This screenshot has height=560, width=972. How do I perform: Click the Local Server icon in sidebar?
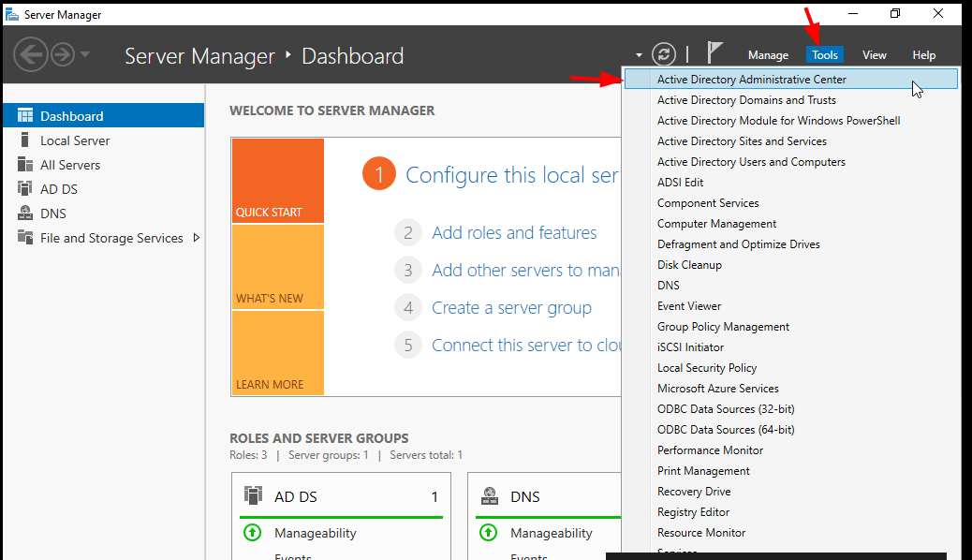click(24, 140)
